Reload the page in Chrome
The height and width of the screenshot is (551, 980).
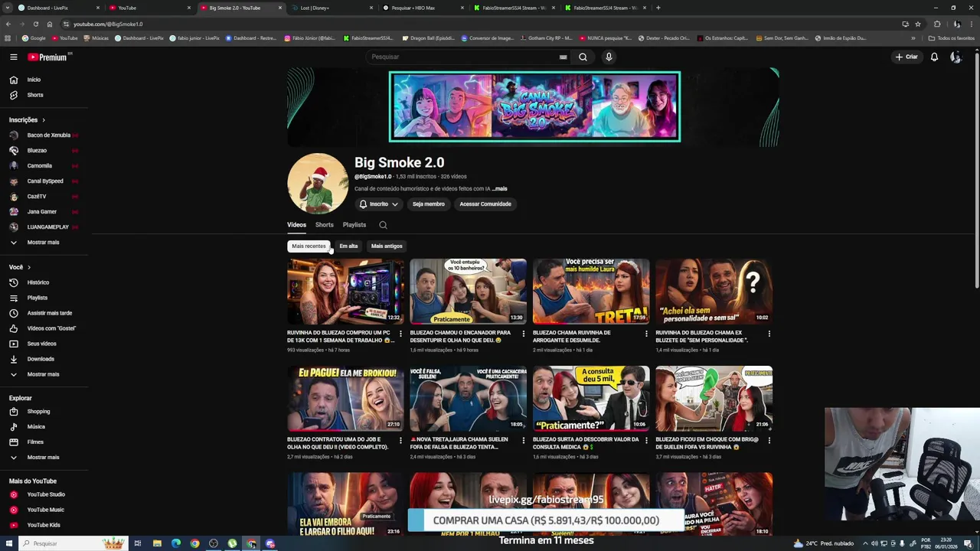click(35, 24)
